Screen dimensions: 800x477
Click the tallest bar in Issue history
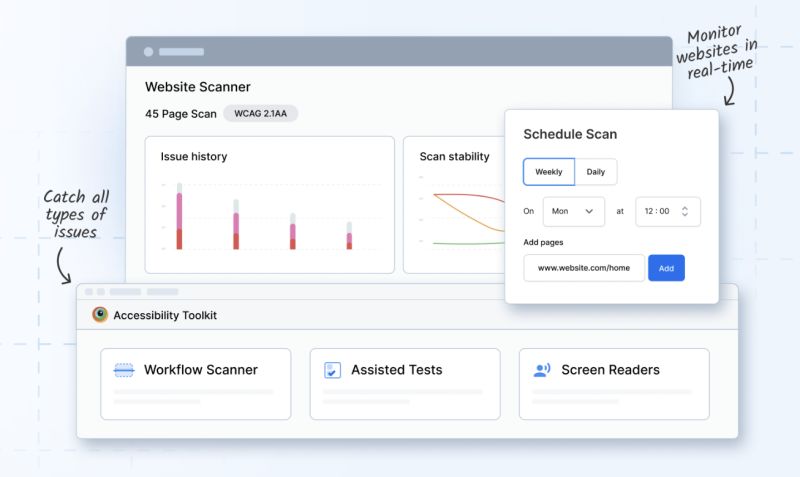179,216
